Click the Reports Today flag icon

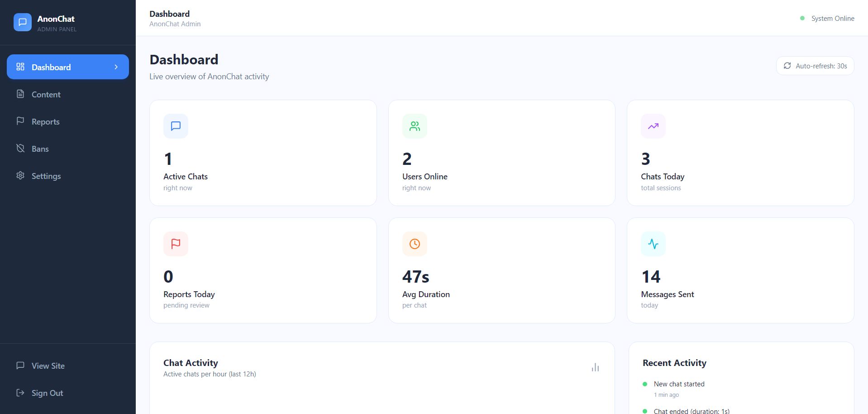pos(176,244)
